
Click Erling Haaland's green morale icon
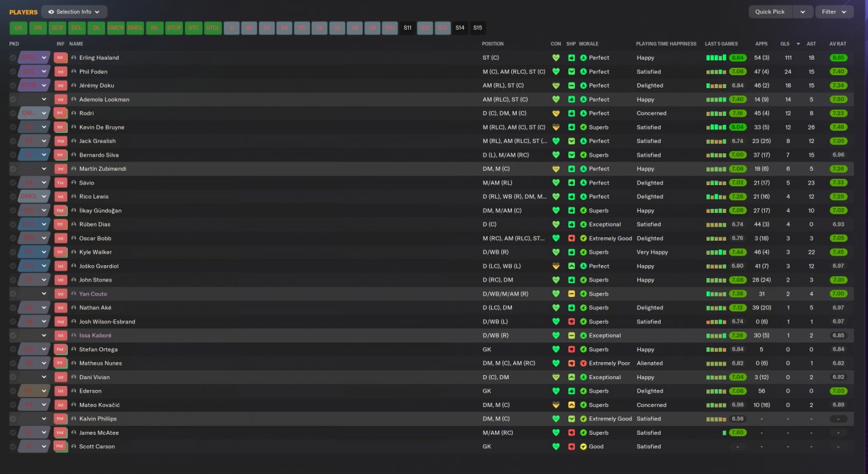pyautogui.click(x=583, y=58)
